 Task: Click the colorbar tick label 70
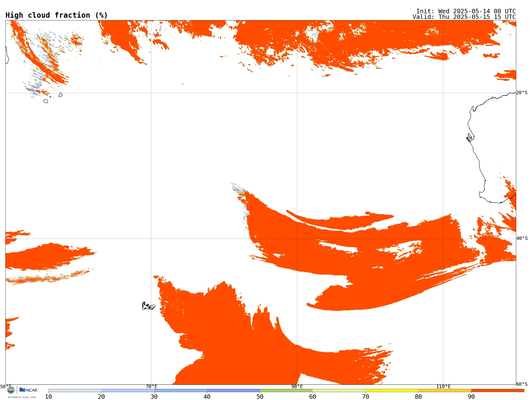[x=366, y=397]
